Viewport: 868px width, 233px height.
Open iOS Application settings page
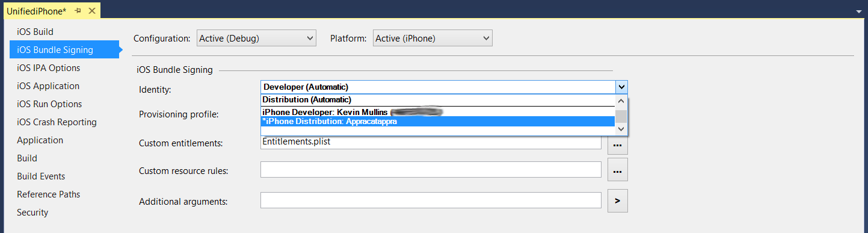coord(48,85)
